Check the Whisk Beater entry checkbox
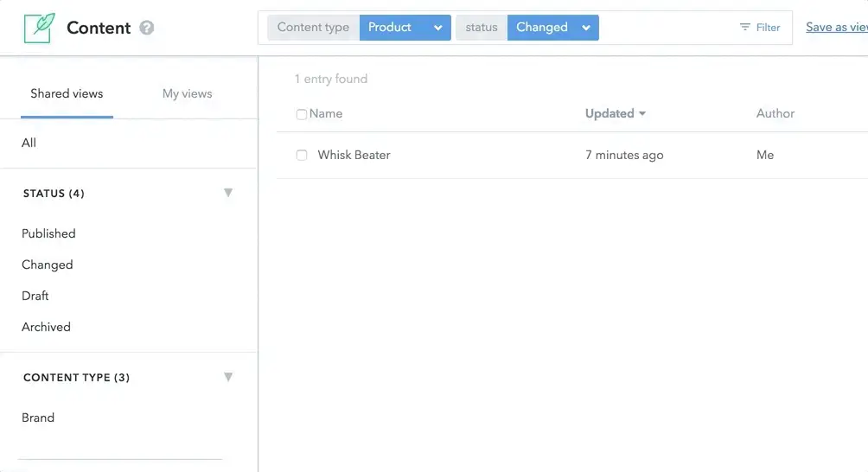The width and height of the screenshot is (868, 472). [x=301, y=155]
